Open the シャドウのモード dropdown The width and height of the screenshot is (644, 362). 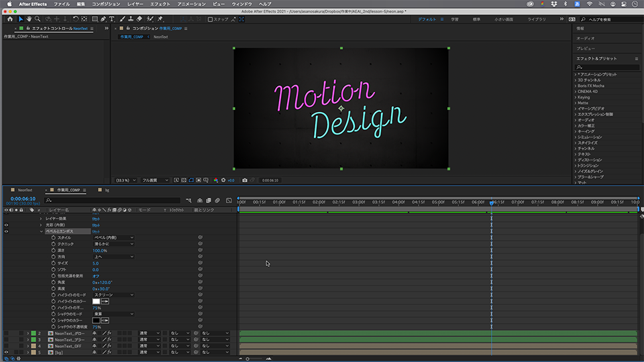[x=114, y=314]
